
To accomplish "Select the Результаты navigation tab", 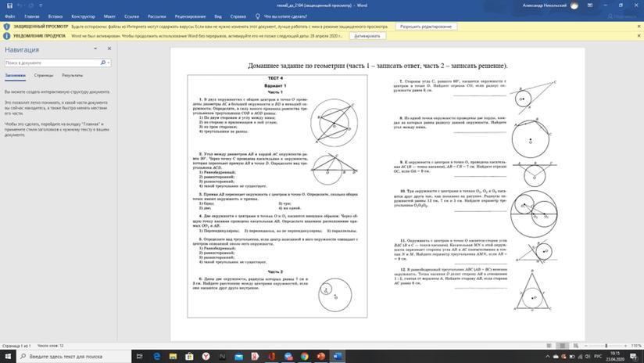I will point(72,76).
